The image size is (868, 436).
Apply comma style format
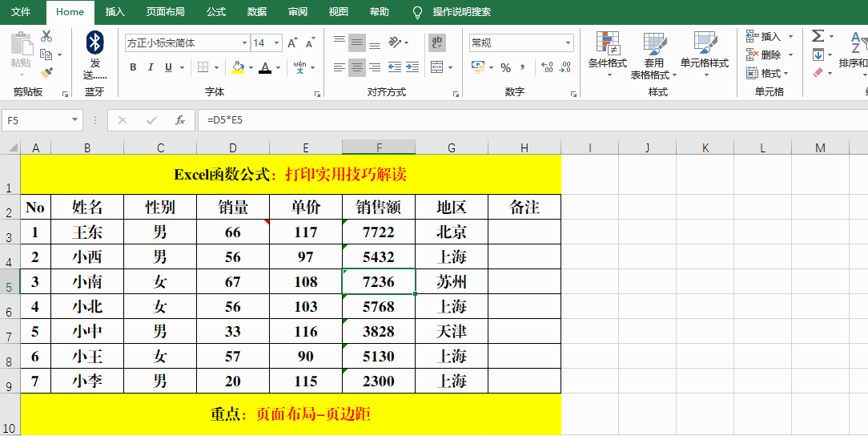click(x=523, y=67)
